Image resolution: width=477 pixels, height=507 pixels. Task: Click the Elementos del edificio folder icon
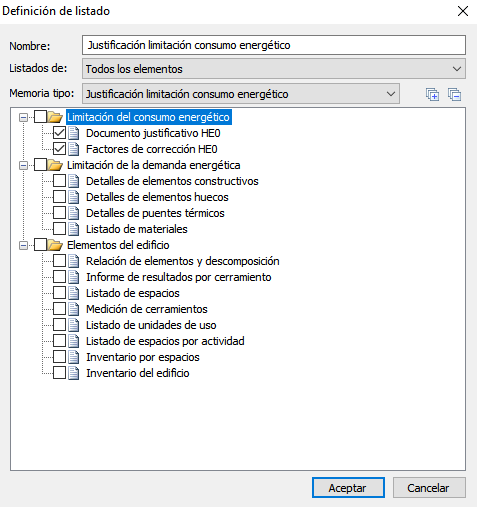point(55,245)
